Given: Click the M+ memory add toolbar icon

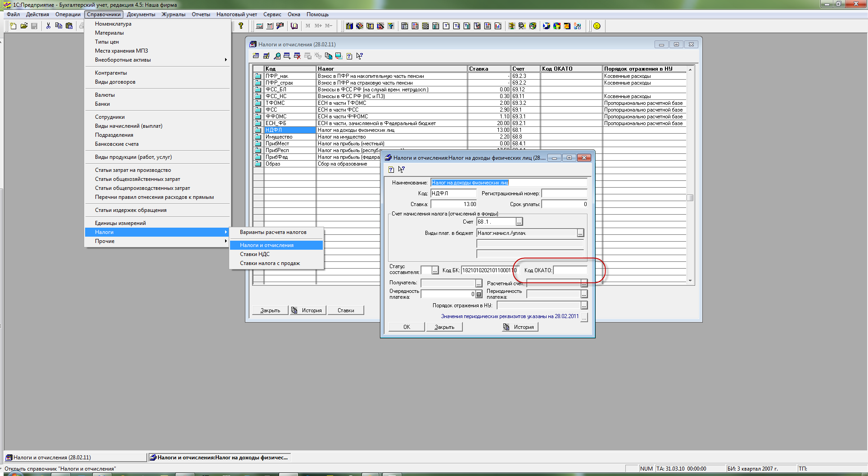Looking at the screenshot, I should [x=318, y=26].
